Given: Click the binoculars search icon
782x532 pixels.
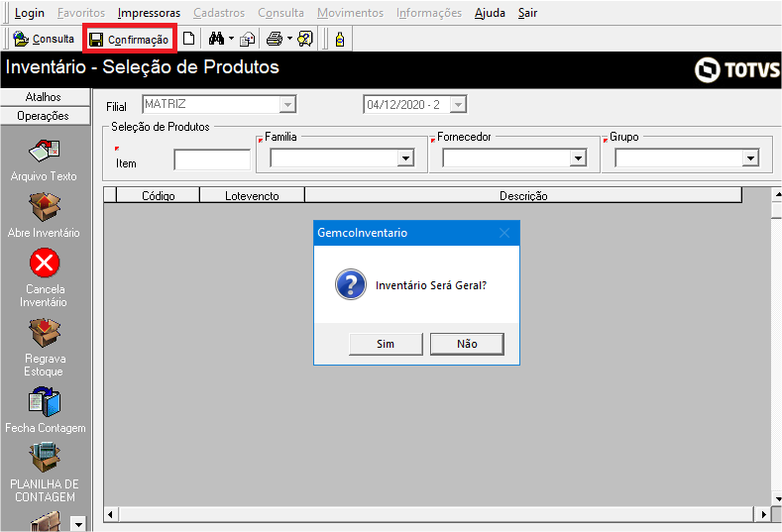Looking at the screenshot, I should (216, 39).
